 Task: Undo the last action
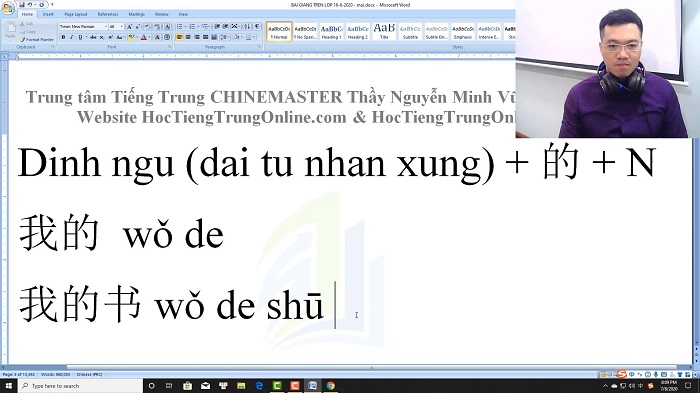(30, 5)
